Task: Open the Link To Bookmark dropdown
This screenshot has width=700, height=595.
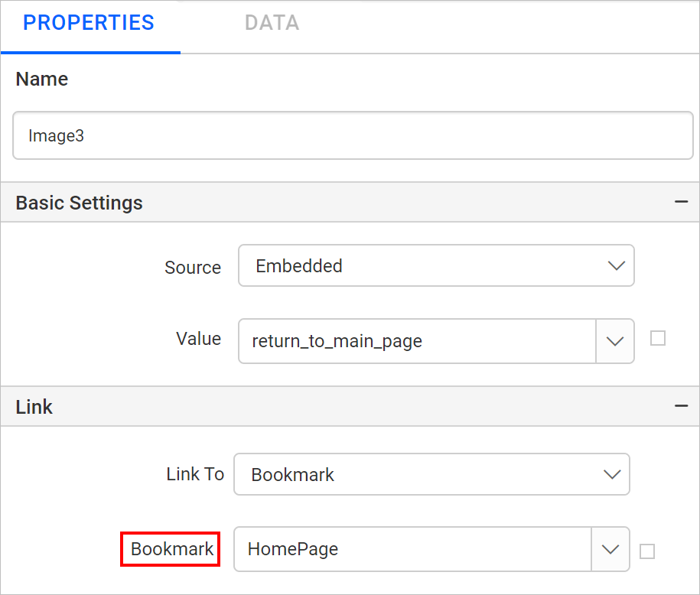Action: pyautogui.click(x=431, y=474)
